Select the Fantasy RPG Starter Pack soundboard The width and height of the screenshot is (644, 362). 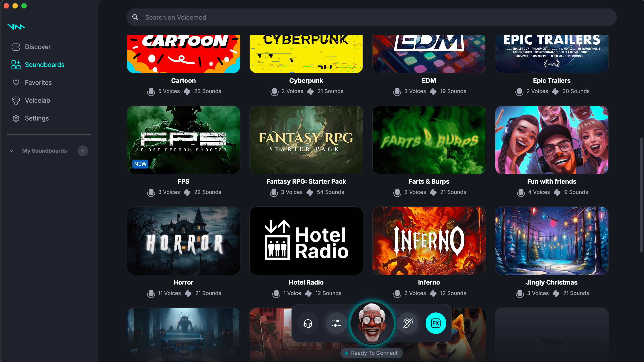point(306,139)
